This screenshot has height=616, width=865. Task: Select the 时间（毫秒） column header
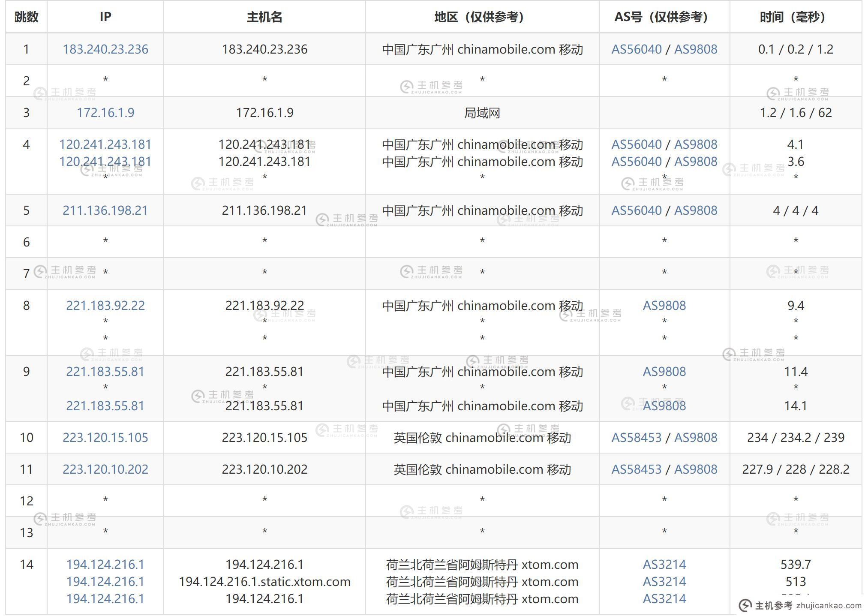(796, 17)
